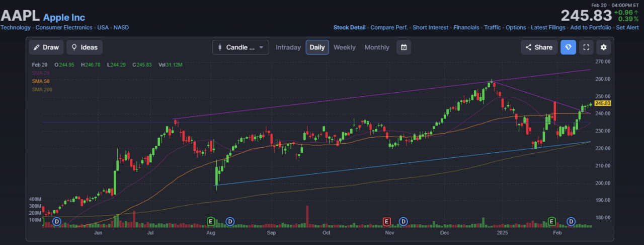Viewport: 644px width, 245px height.
Task: Switch to the Intraday timeframe
Action: (x=288, y=47)
